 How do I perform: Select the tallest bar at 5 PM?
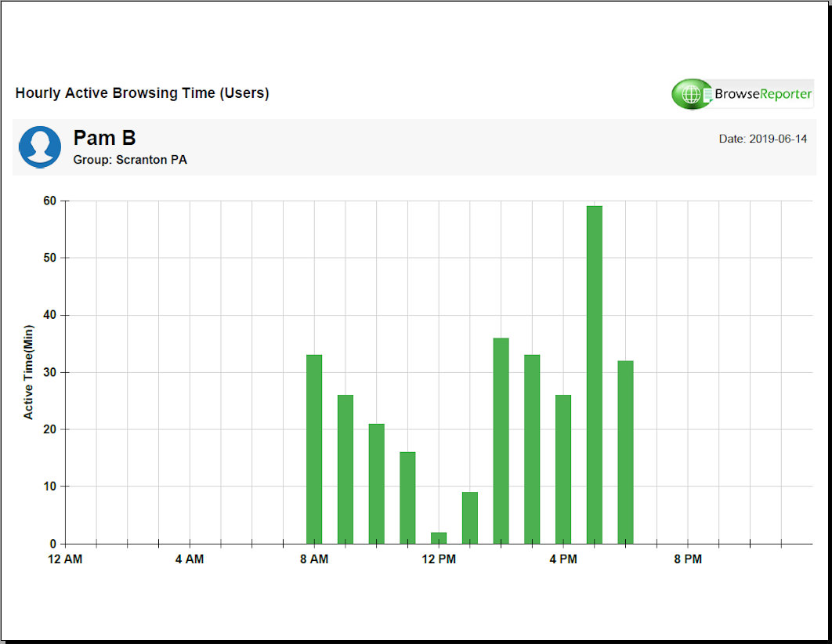click(x=595, y=374)
